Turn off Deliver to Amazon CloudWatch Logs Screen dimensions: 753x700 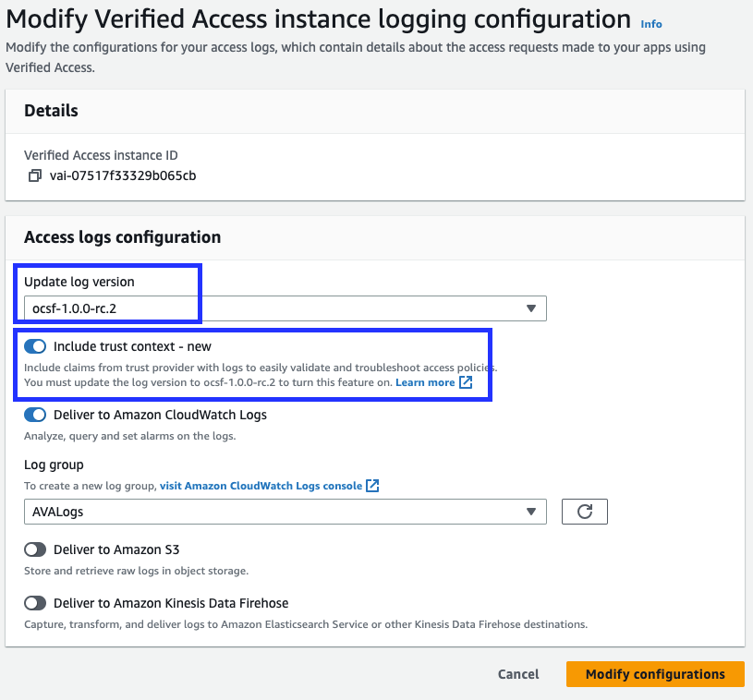point(34,415)
